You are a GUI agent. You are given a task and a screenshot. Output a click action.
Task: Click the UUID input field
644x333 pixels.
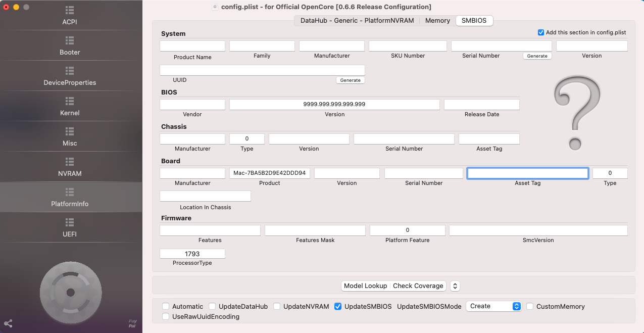pyautogui.click(x=262, y=70)
